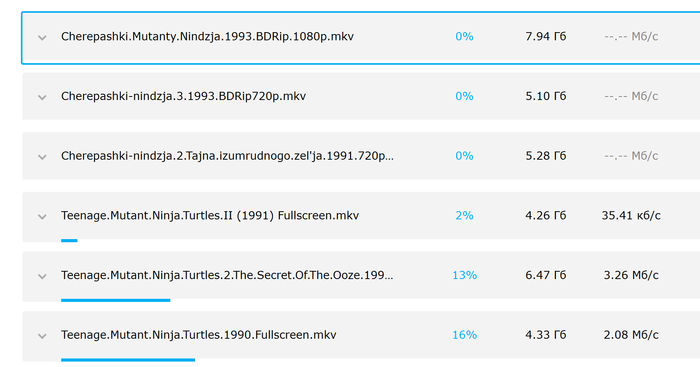Expand Turtles.1990.Fullscreen row chevron

tap(42, 336)
